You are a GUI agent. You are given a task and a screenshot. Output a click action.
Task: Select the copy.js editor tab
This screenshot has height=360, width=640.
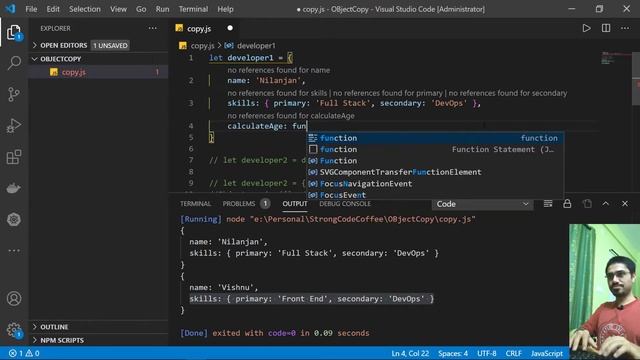(204, 28)
